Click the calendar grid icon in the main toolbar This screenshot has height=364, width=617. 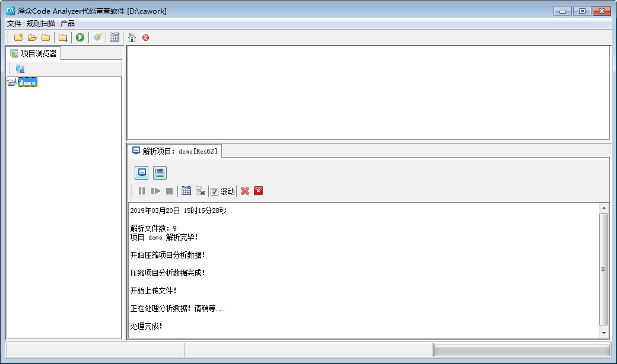[x=115, y=37]
